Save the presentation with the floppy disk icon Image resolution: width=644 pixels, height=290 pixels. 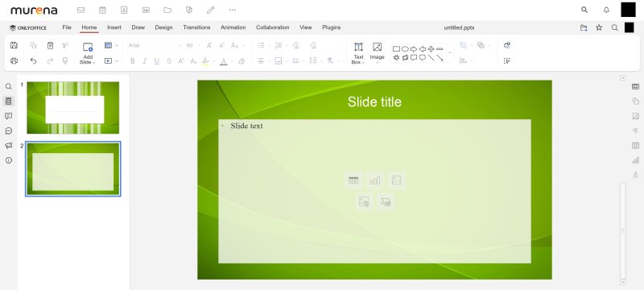tap(14, 45)
